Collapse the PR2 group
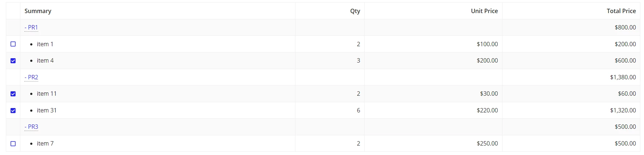This screenshot has width=644, height=155. (x=31, y=77)
